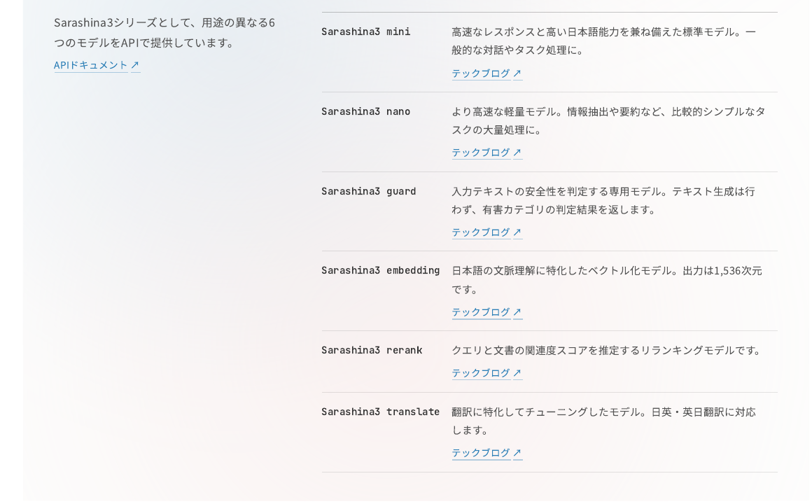812x504 pixels.
Task: Select the Sarashina3 translate model name
Action: click(x=381, y=412)
